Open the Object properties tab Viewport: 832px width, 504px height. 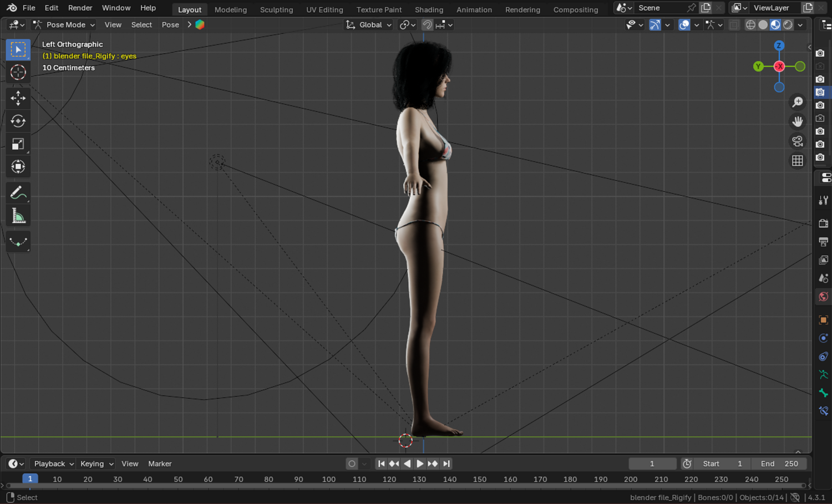click(x=824, y=320)
